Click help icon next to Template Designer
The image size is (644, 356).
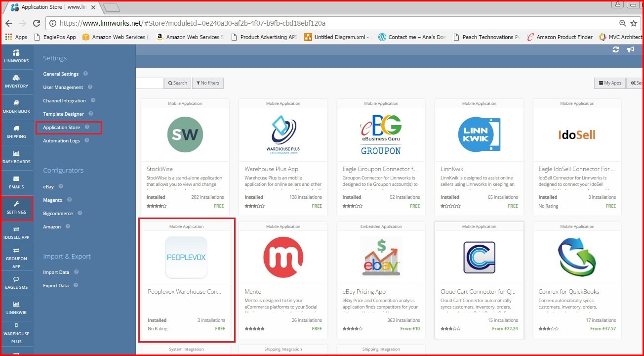pyautogui.click(x=91, y=114)
